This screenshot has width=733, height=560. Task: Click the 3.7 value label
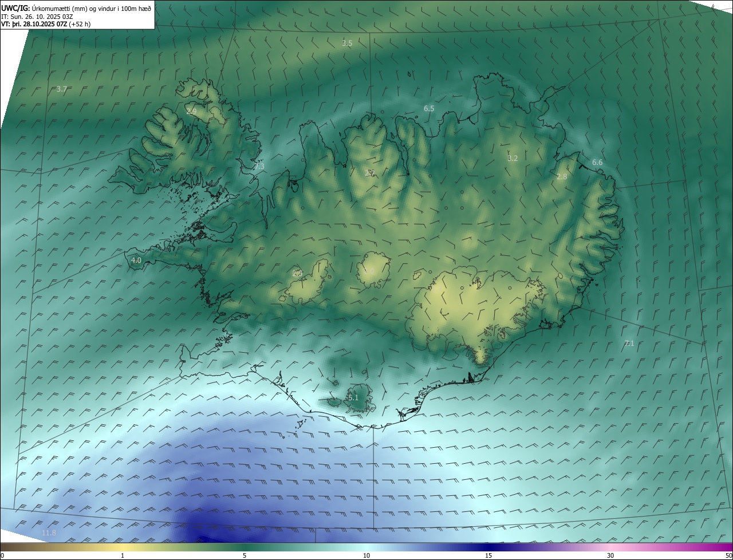point(62,89)
